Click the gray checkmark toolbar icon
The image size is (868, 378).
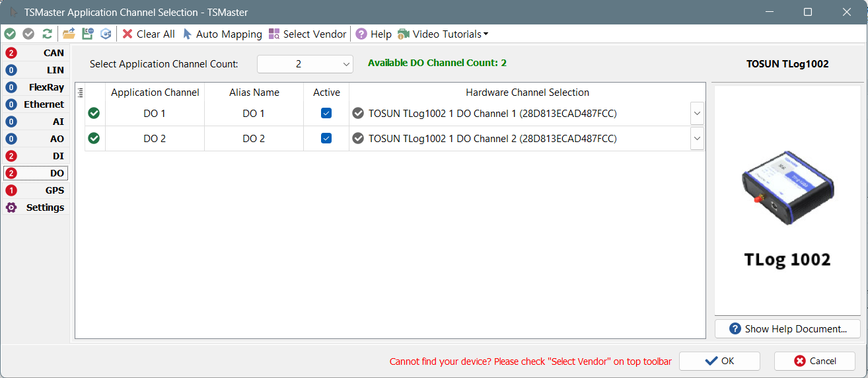(28, 34)
